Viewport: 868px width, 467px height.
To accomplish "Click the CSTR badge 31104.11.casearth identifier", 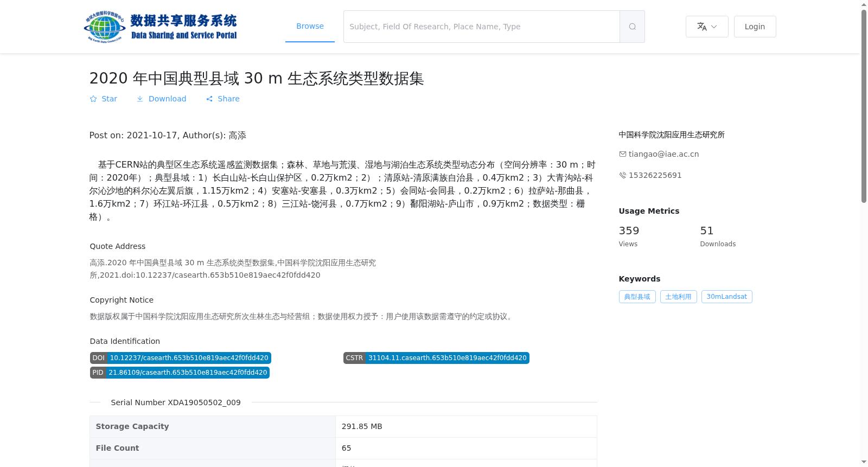I will point(436,358).
